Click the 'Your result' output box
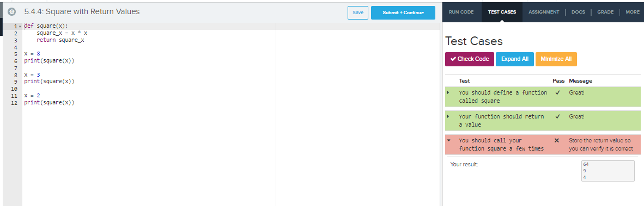644x206 pixels. [608, 171]
